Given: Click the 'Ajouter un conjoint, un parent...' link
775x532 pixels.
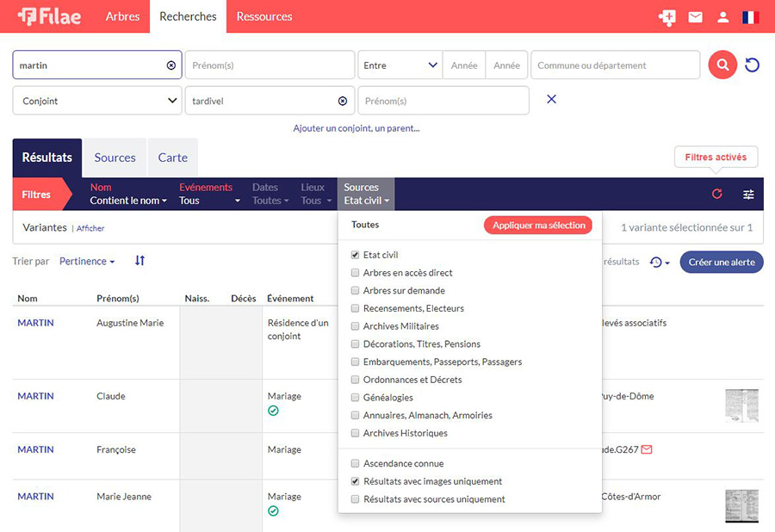Looking at the screenshot, I should point(356,128).
